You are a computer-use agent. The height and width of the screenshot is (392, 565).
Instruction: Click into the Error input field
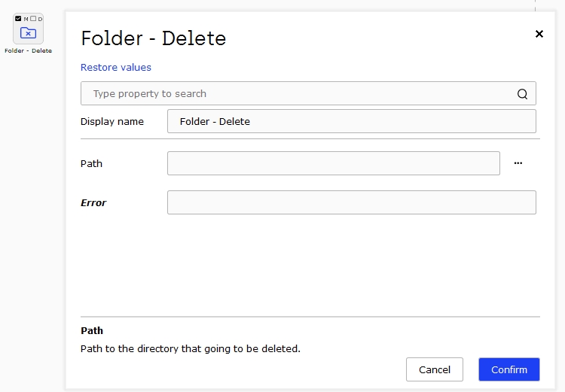(352, 202)
